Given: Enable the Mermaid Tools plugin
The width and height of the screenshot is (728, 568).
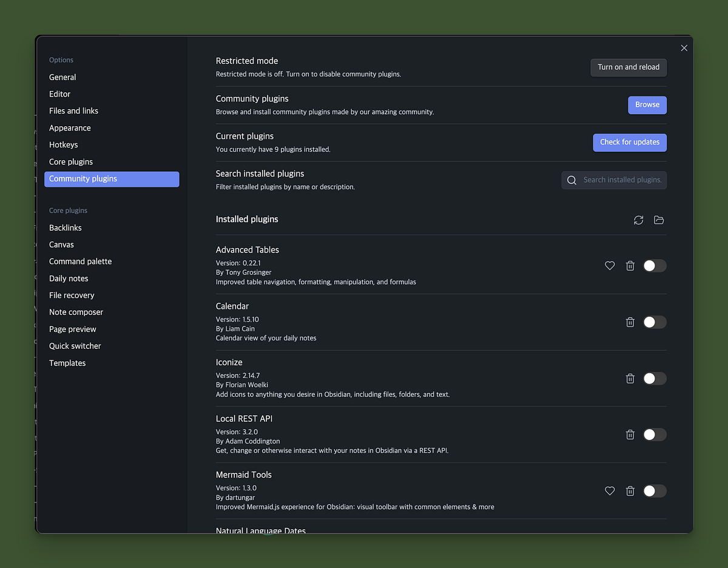Looking at the screenshot, I should pos(655,490).
